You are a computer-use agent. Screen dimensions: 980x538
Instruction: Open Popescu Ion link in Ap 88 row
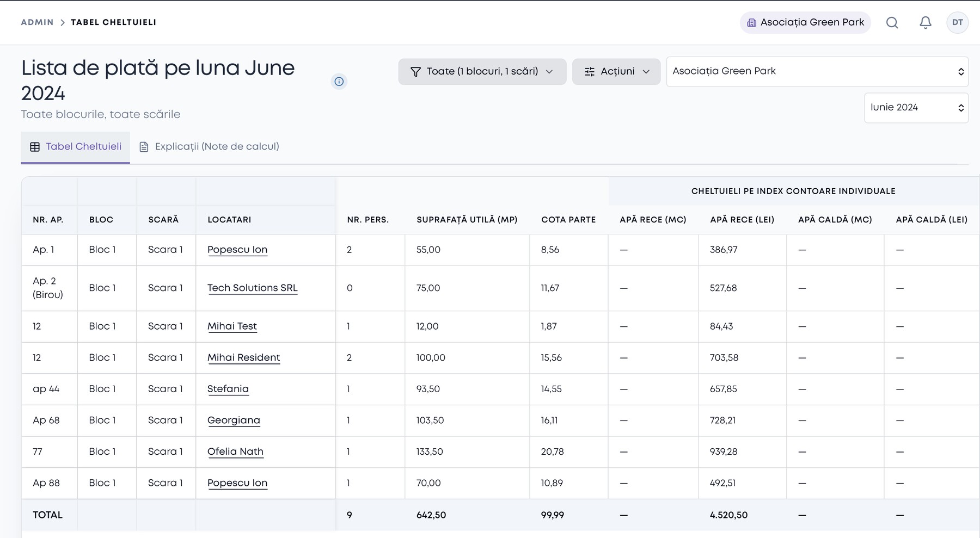[x=237, y=483]
